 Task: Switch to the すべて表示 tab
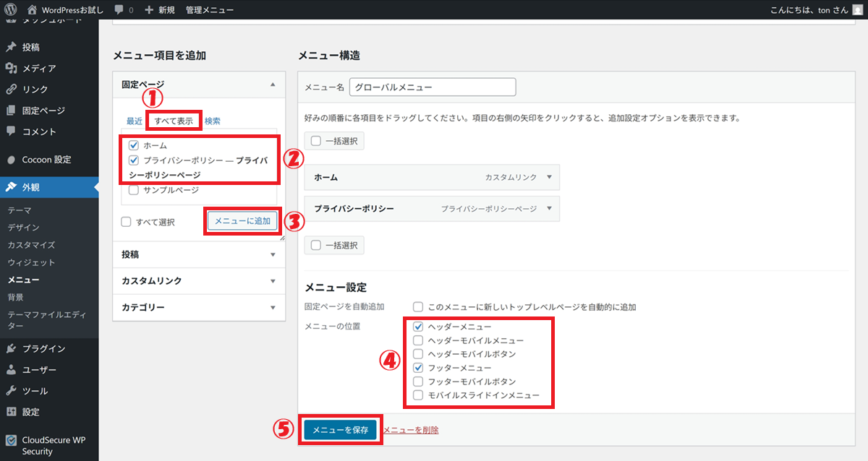coord(174,121)
